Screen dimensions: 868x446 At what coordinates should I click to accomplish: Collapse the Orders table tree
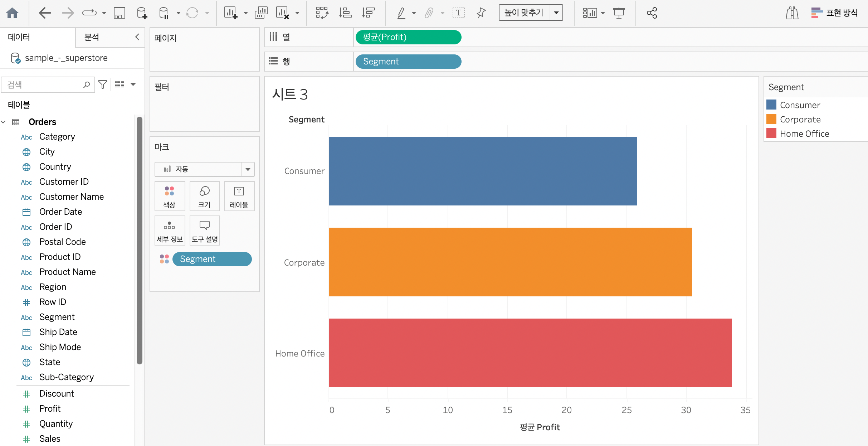coord(4,122)
